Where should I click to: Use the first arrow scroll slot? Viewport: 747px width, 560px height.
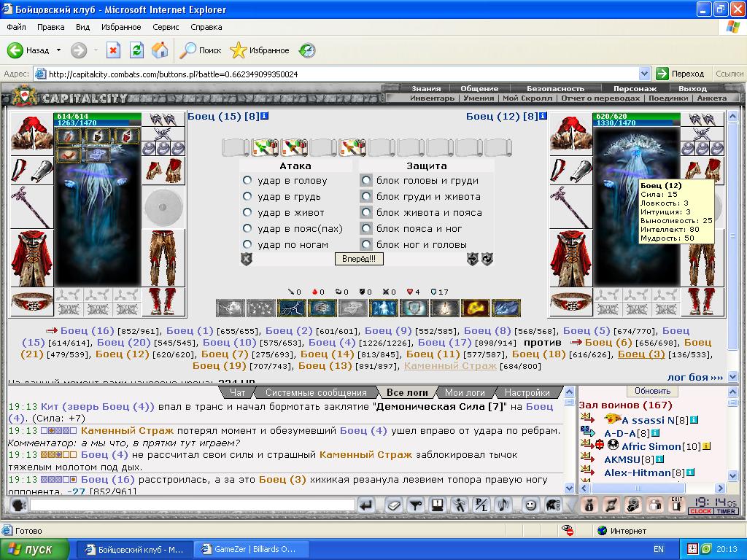(x=266, y=147)
